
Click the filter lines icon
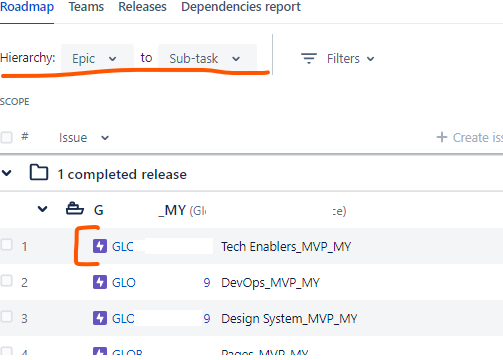[x=309, y=59]
